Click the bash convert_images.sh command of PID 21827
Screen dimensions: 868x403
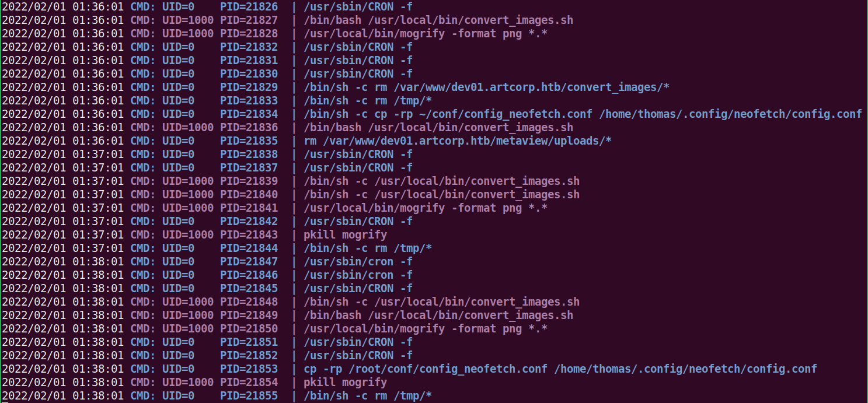[438, 20]
